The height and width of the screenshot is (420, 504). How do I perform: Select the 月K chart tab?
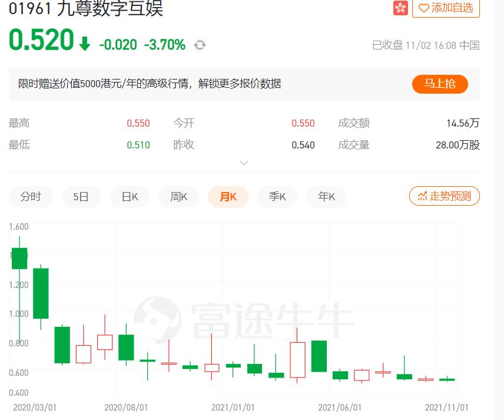tap(228, 197)
